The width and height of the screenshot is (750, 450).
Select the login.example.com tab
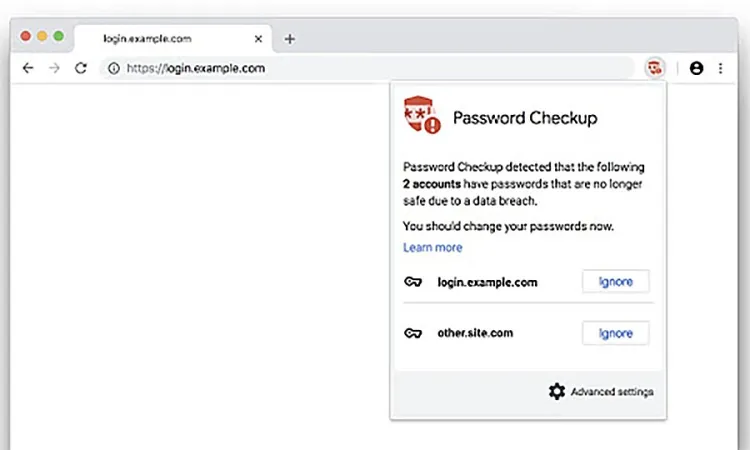[x=160, y=39]
